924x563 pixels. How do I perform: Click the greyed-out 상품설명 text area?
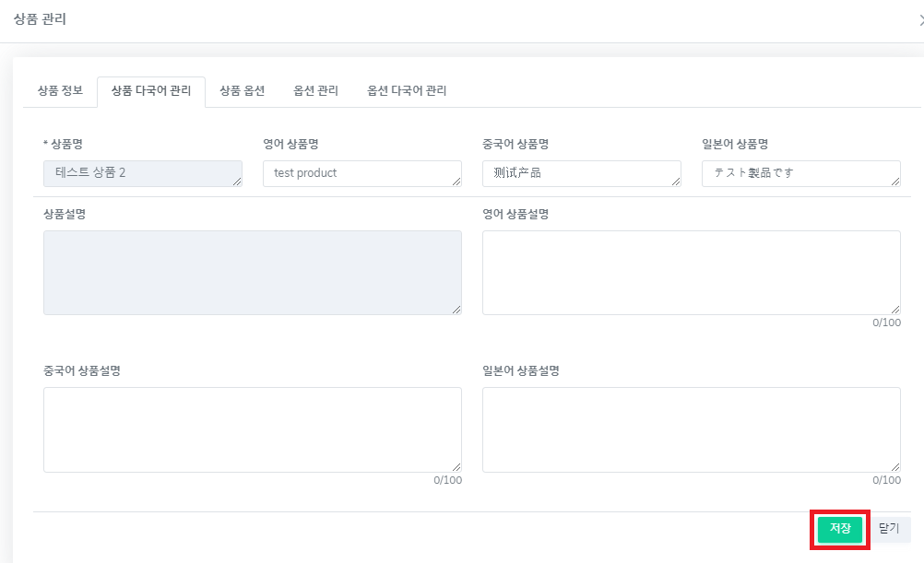[x=252, y=272]
